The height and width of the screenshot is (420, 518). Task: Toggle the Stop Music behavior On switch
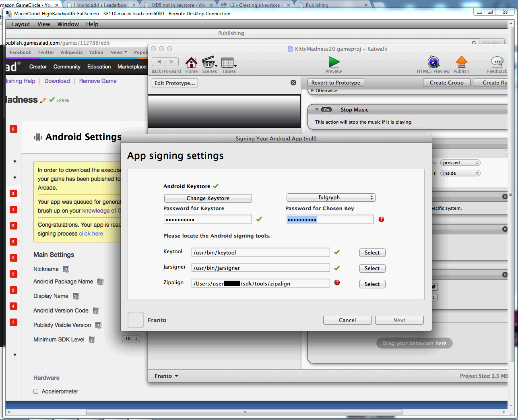[x=326, y=110]
